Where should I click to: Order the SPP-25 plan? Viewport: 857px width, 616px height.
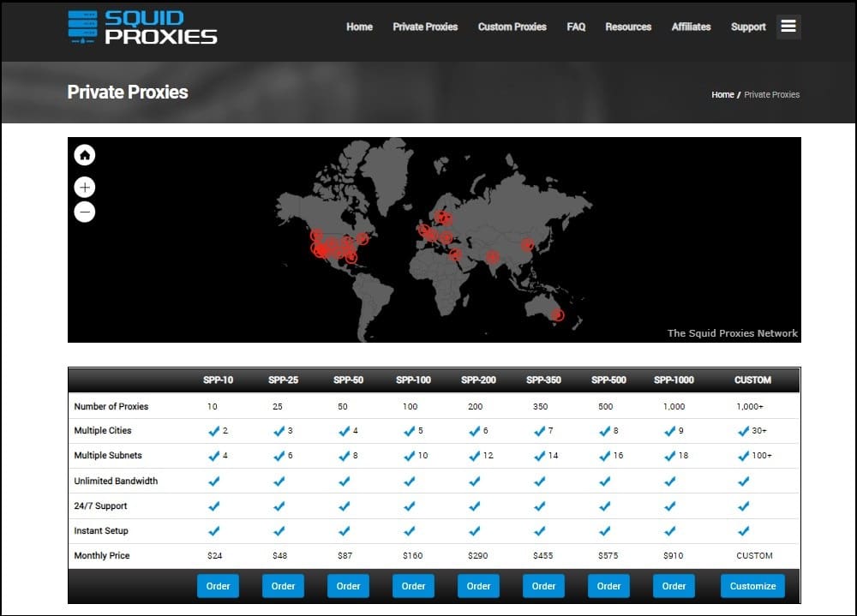coord(283,586)
